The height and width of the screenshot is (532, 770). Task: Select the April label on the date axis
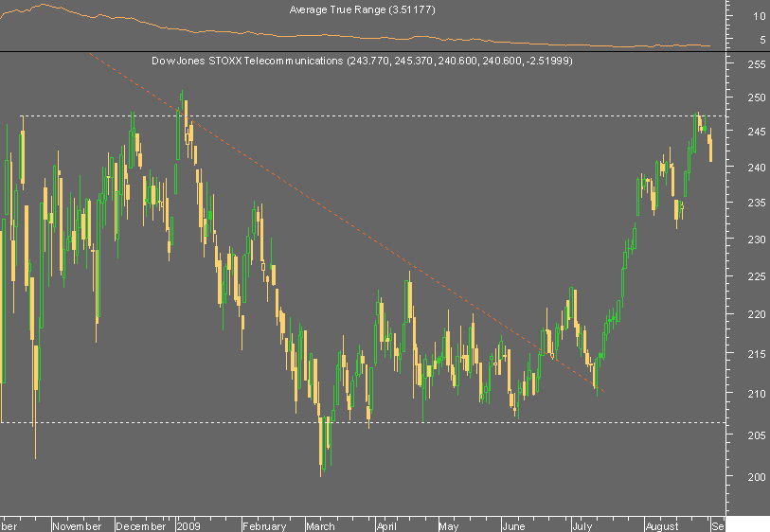[x=386, y=526]
